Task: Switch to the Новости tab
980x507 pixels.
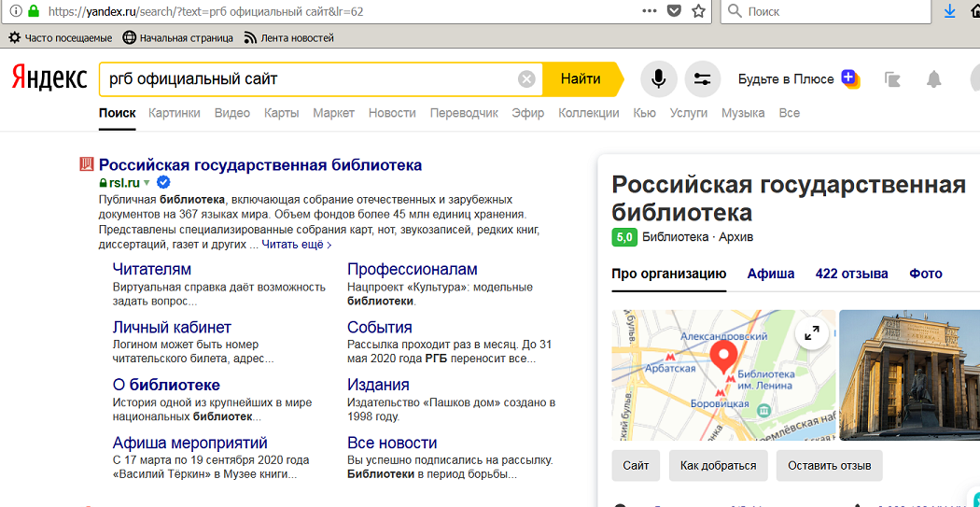Action: tap(392, 113)
